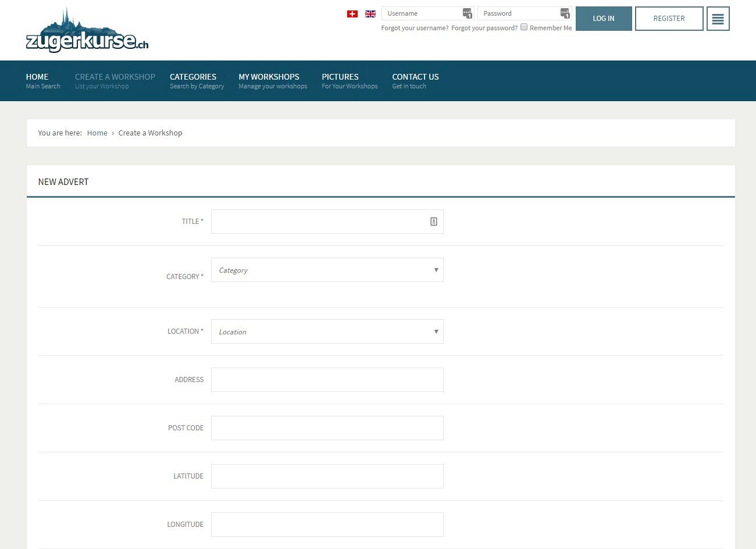Open the Pictures navigation item
Screen dimensions: 756x549
[349, 81]
